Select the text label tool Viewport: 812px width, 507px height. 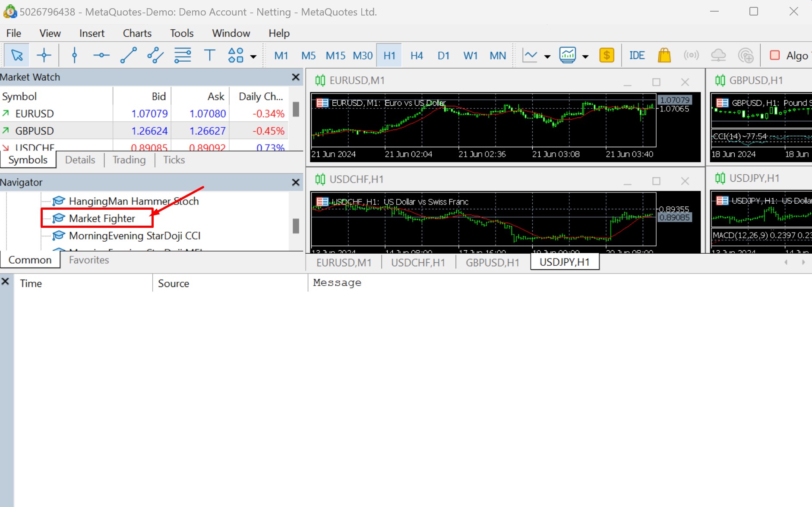[x=209, y=55]
